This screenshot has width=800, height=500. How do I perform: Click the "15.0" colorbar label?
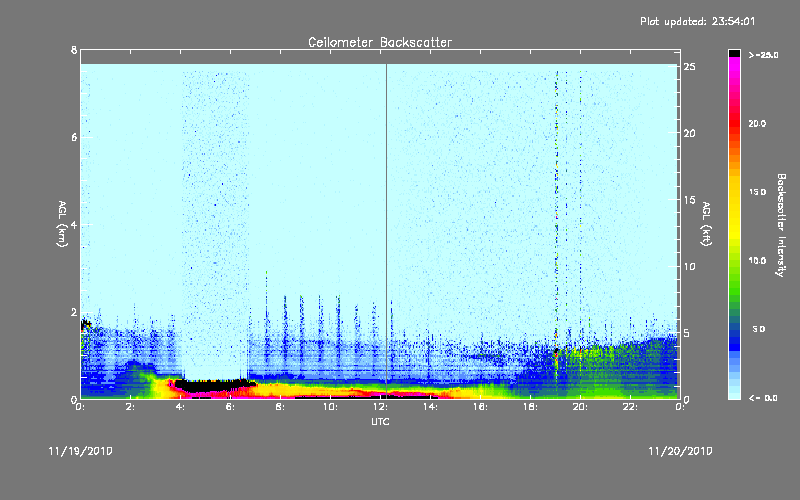coord(757,192)
